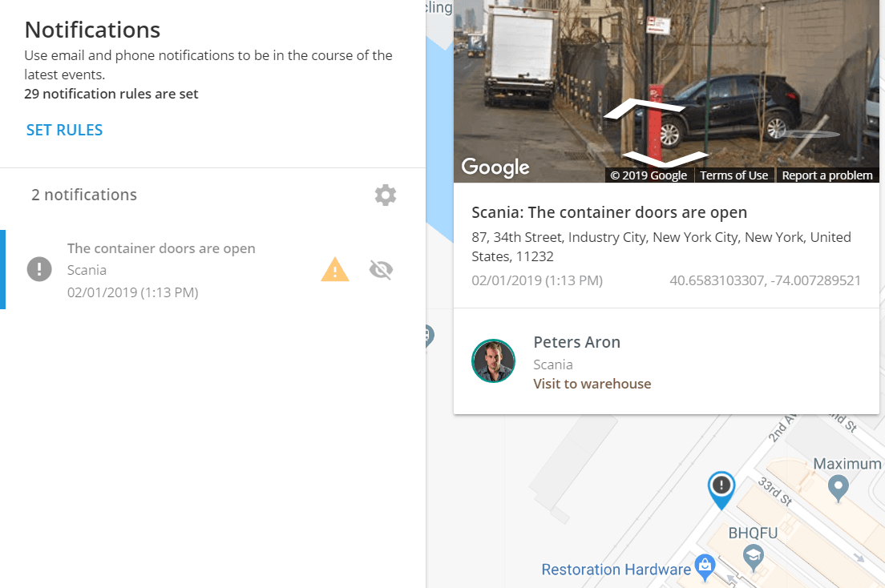
Task: Select the container doors open notification
Action: (x=212, y=270)
